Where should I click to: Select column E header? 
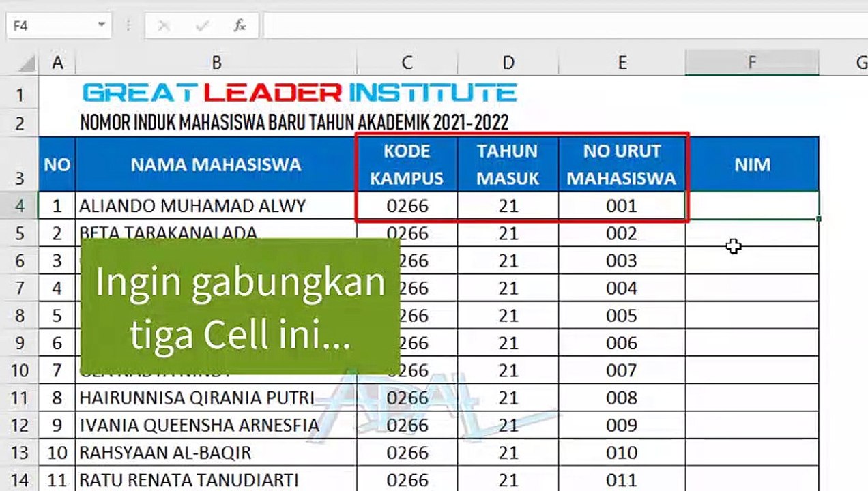tap(622, 63)
